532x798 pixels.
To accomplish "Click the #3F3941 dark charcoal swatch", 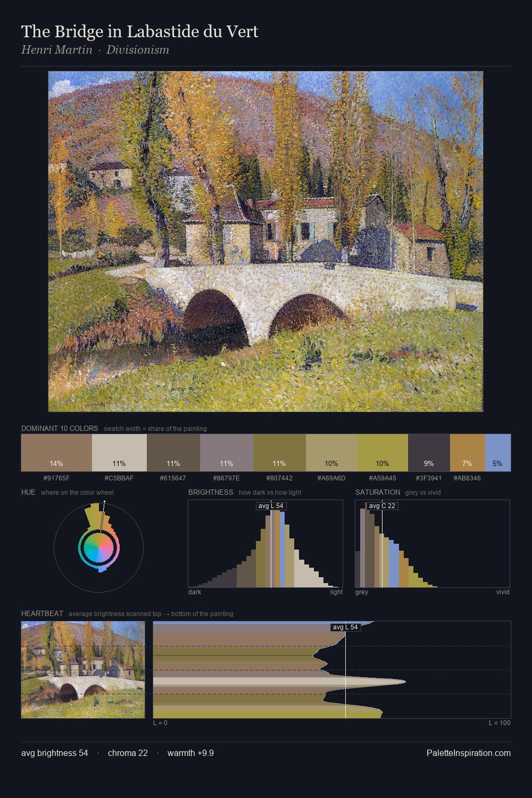I will [x=429, y=453].
